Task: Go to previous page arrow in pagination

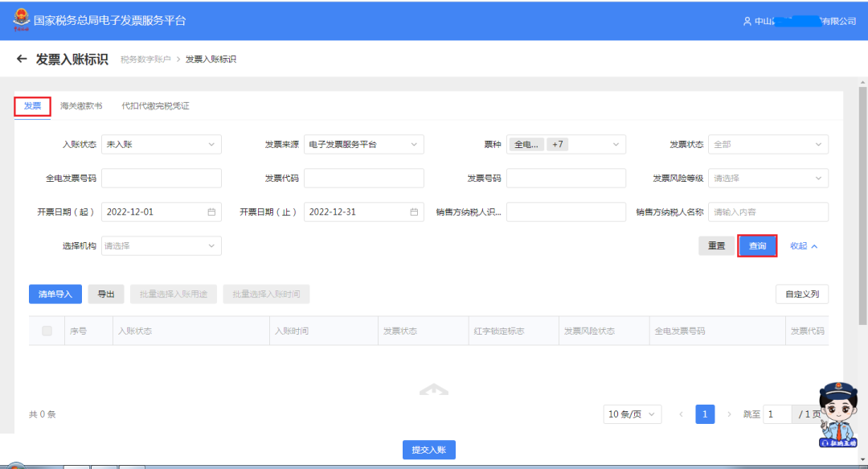Action: (x=682, y=414)
